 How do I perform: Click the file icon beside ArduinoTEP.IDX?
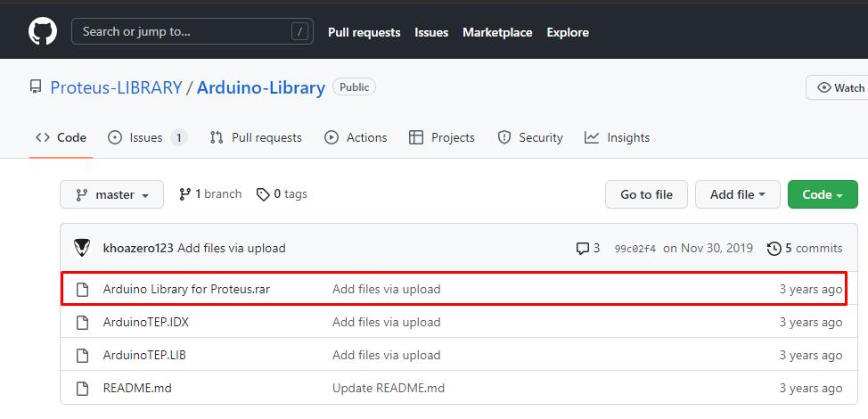(x=83, y=322)
